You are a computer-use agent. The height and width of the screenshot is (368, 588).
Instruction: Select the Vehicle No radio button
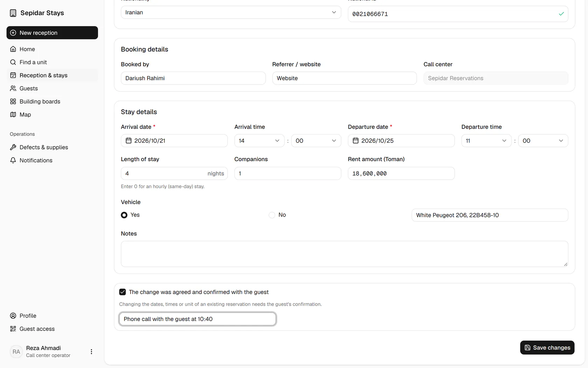click(x=272, y=215)
